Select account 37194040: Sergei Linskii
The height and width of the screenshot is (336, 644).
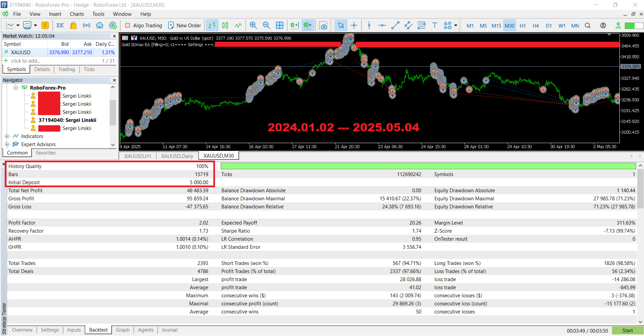pos(67,120)
